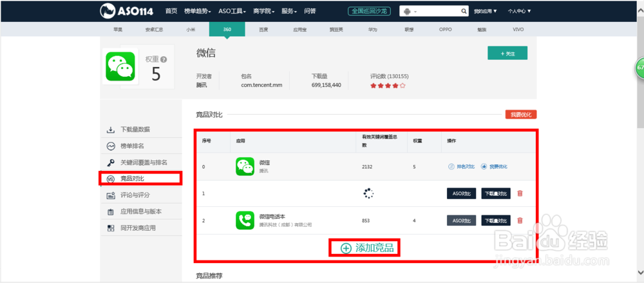This screenshot has height=283, width=644.
Task: Click ASO对比 button in row 1
Action: click(x=461, y=193)
